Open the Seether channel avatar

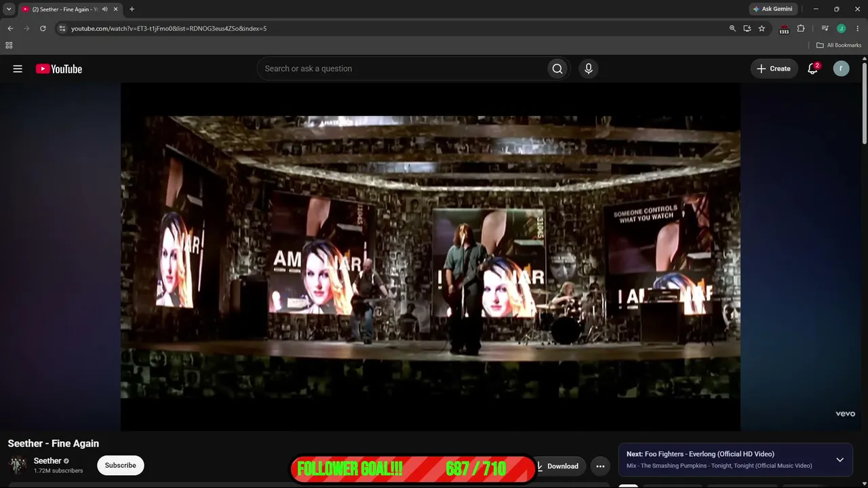click(x=18, y=465)
